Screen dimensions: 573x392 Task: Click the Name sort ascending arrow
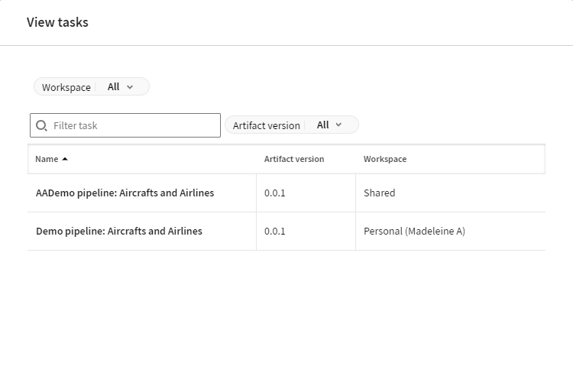click(65, 159)
